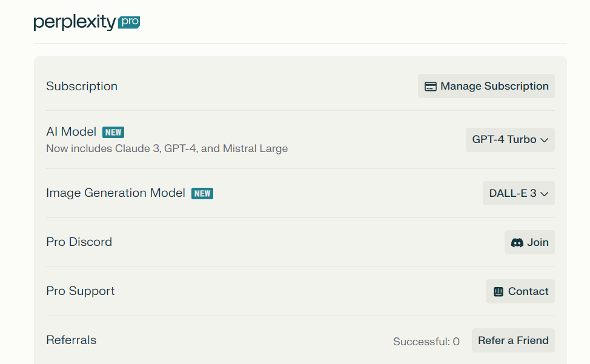Click the Subscription label
Viewport: 590px width, 364px height.
coord(82,87)
